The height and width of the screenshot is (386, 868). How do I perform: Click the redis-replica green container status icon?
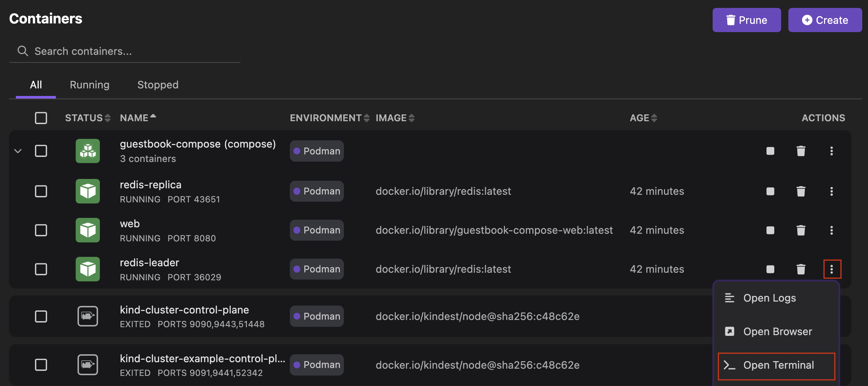click(x=88, y=191)
